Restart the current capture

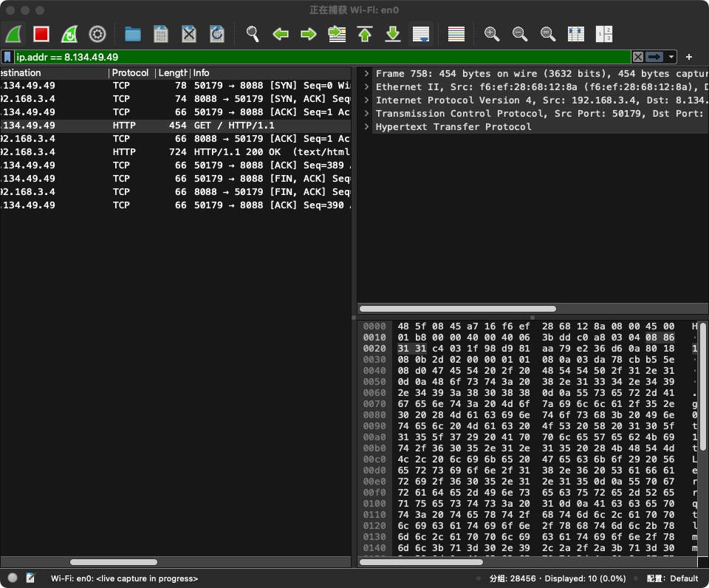[69, 34]
